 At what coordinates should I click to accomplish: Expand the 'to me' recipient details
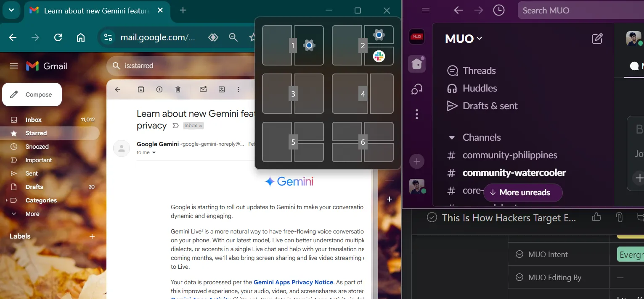click(x=154, y=152)
